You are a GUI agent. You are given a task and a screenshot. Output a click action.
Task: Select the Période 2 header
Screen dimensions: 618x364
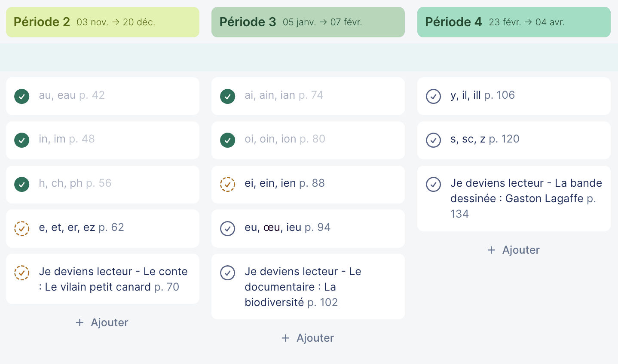point(42,22)
